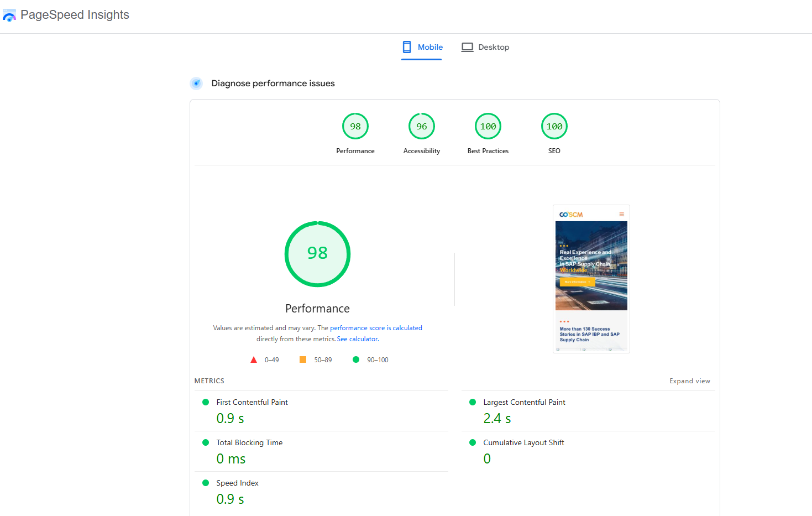Jump to Best Practices via 100 gauge
Viewport: 812px width, 516px height.
click(x=488, y=127)
